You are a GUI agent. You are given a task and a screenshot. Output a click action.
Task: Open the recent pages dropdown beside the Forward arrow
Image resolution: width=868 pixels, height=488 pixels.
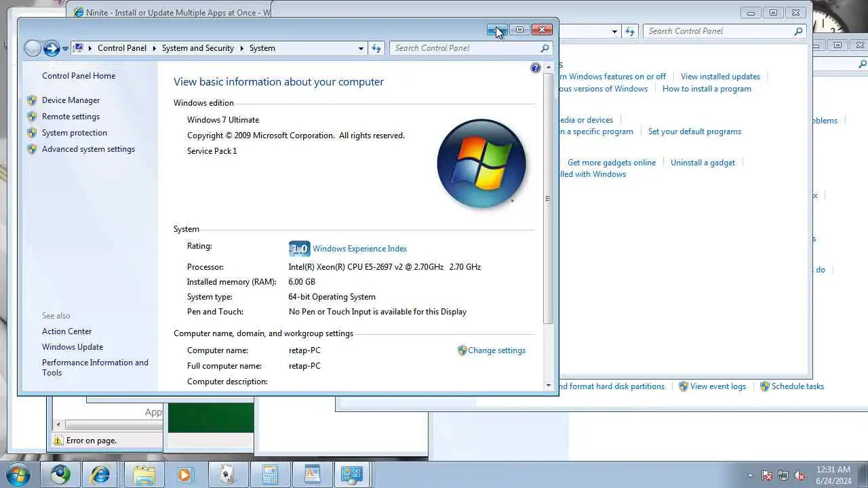[x=65, y=49]
